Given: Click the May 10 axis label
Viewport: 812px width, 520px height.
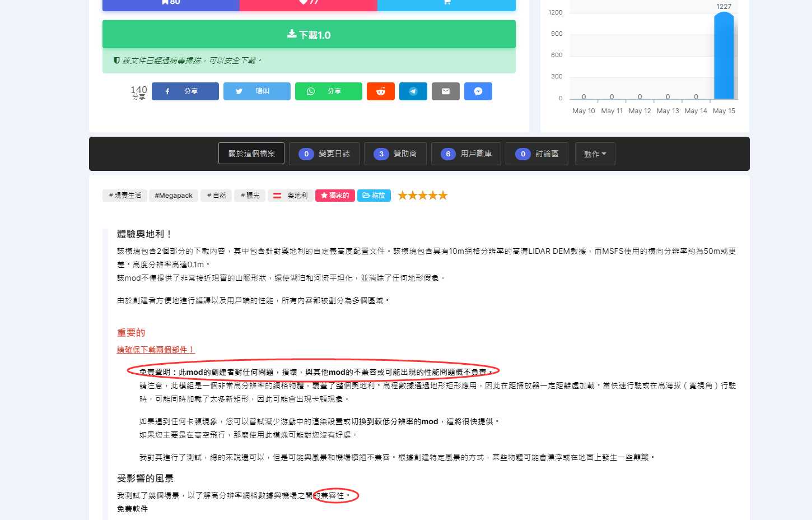Looking at the screenshot, I should [584, 111].
